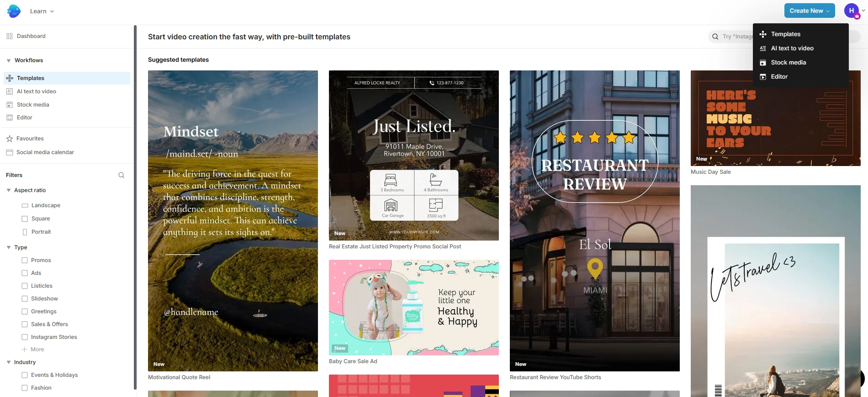Collapse the Aspect ratio filter group
The height and width of the screenshot is (397, 868).
click(9, 190)
